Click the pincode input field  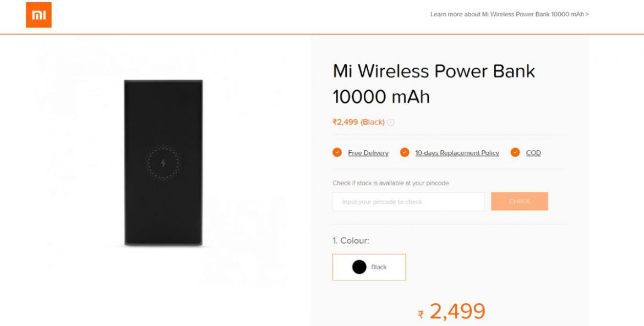(408, 201)
